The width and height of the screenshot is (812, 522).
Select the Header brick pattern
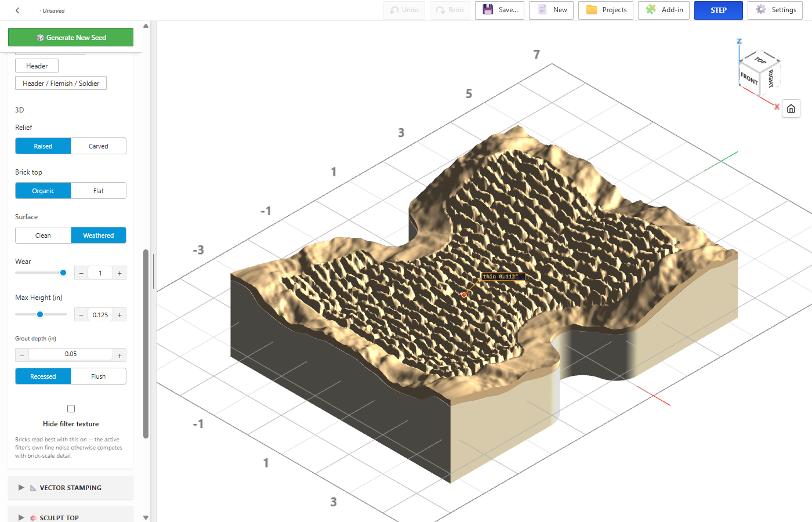coord(37,66)
